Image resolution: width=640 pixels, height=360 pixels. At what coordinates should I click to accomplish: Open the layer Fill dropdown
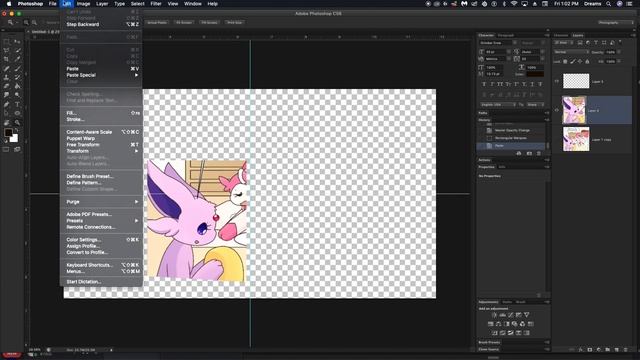619,62
